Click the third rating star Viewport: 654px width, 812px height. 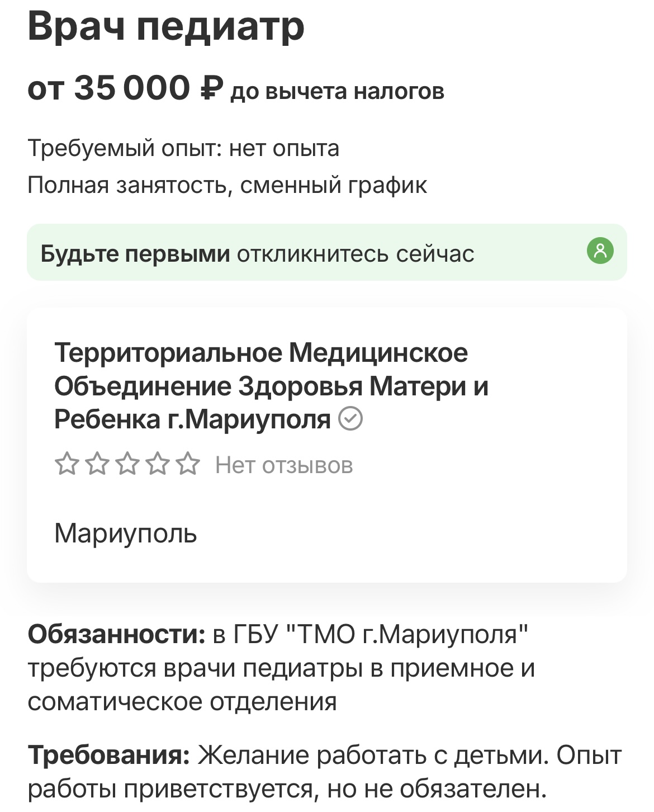point(129,464)
